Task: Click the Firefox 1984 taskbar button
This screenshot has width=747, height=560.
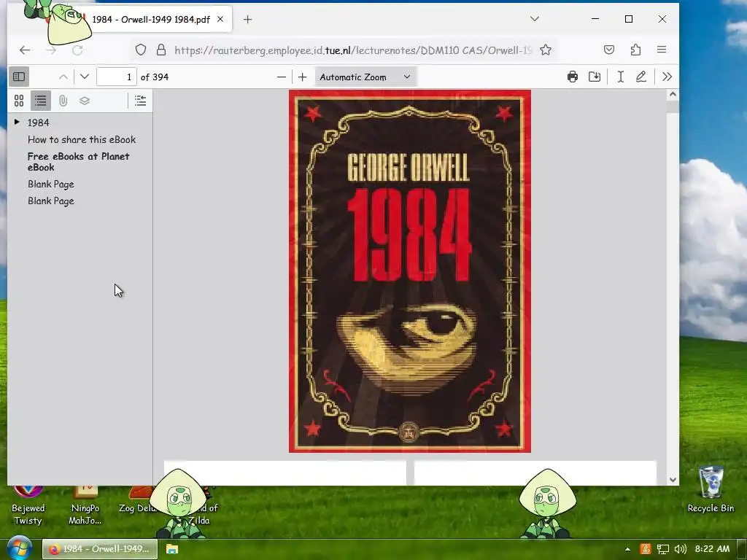Action: coord(99,549)
